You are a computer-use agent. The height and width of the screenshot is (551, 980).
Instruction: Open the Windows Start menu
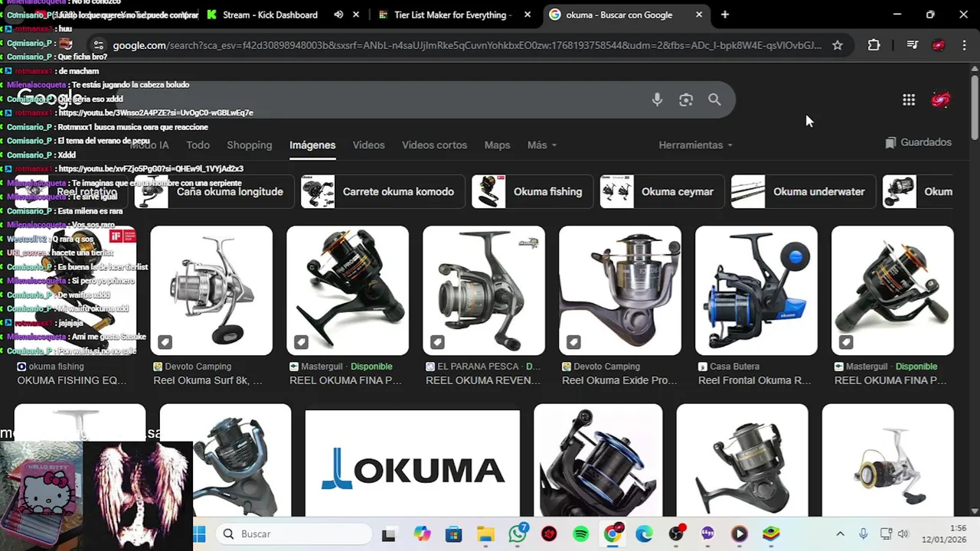click(200, 533)
